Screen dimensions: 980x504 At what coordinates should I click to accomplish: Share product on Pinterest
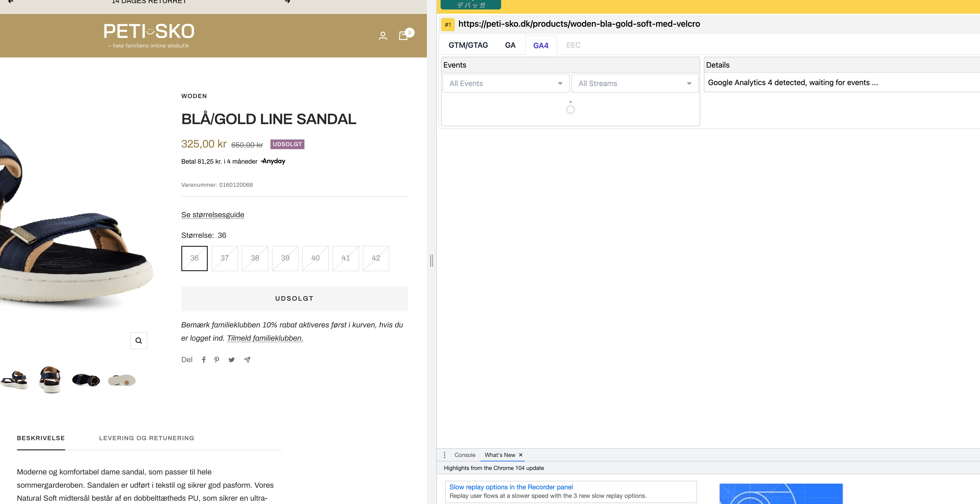coord(217,360)
